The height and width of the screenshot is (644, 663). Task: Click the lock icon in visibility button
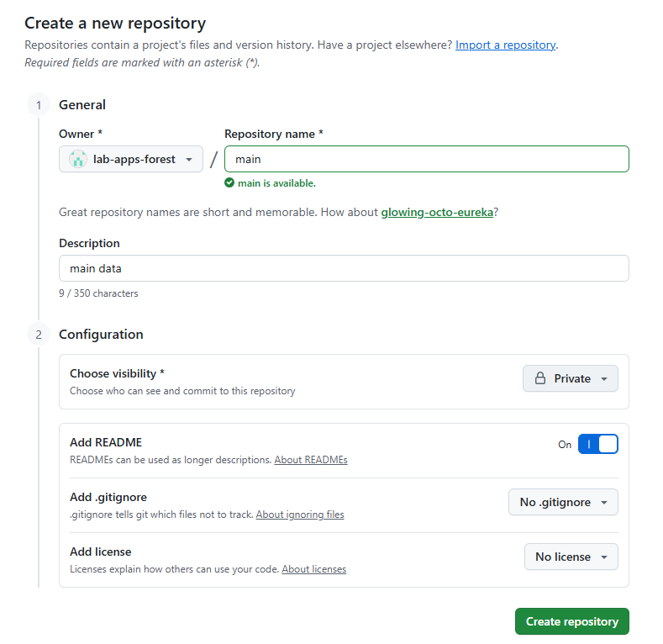tap(540, 378)
